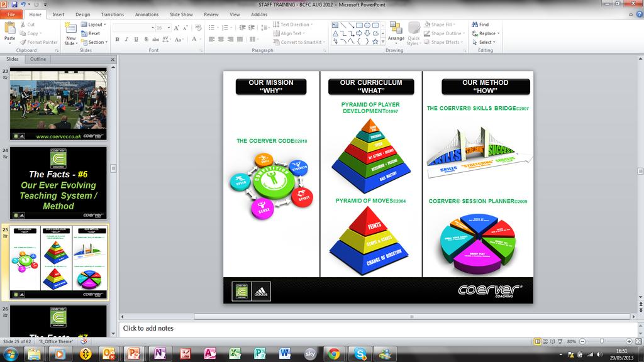Align text right

(230, 40)
